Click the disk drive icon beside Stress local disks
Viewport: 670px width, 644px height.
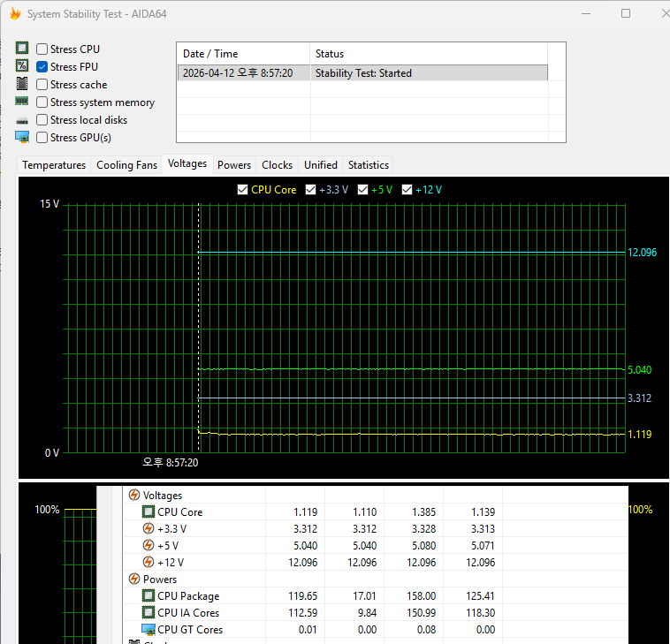pos(22,121)
